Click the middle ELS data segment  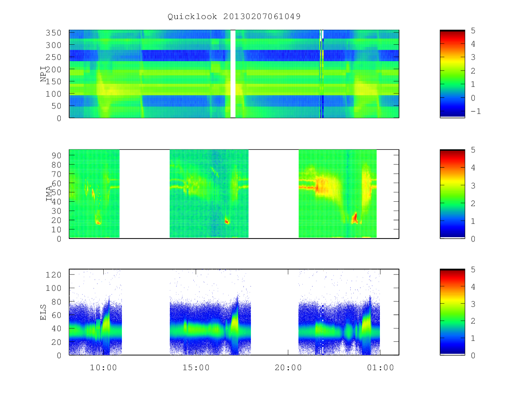(210, 312)
